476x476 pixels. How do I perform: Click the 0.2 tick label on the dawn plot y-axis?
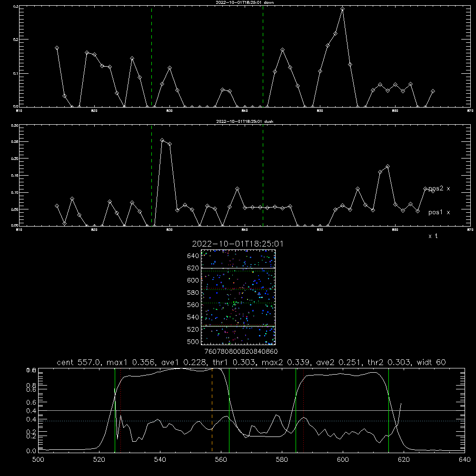15,40
